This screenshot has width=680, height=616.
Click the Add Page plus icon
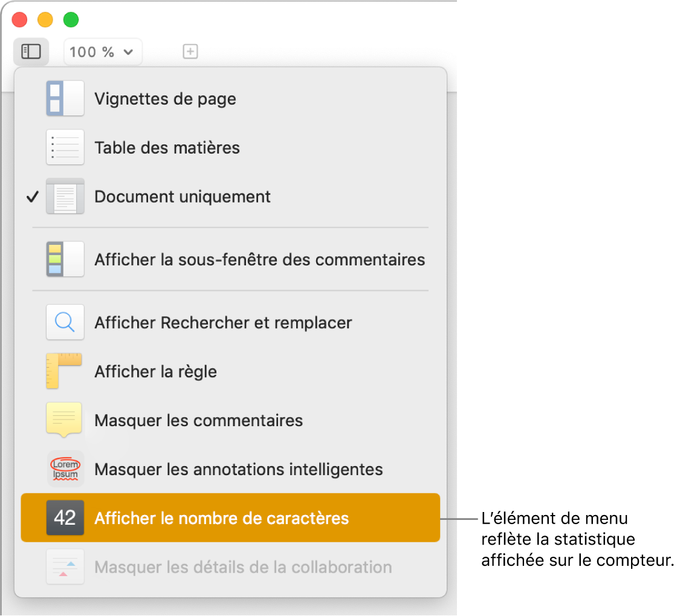[190, 51]
